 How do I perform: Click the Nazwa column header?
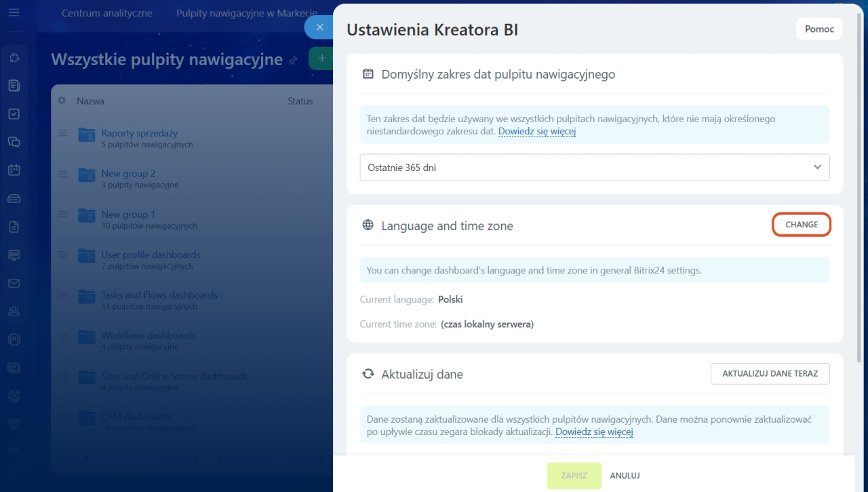click(90, 100)
